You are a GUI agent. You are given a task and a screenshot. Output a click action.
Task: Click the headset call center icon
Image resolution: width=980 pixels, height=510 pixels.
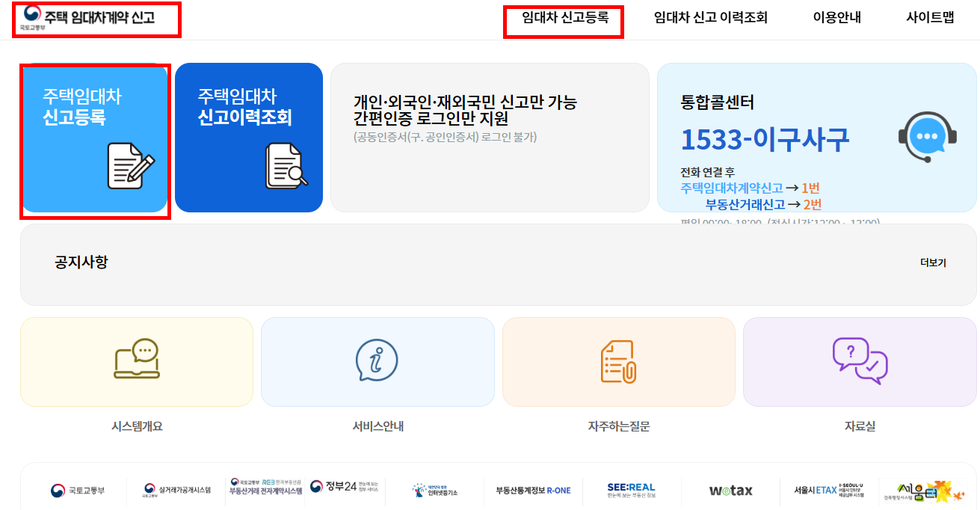[x=927, y=137]
